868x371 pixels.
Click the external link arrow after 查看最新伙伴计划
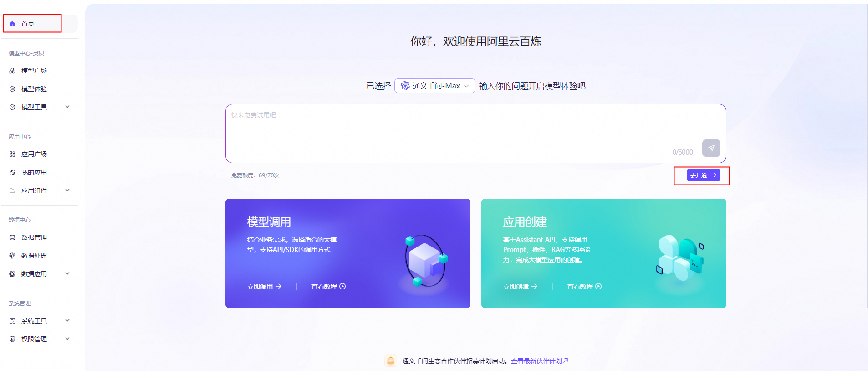[x=566, y=361]
